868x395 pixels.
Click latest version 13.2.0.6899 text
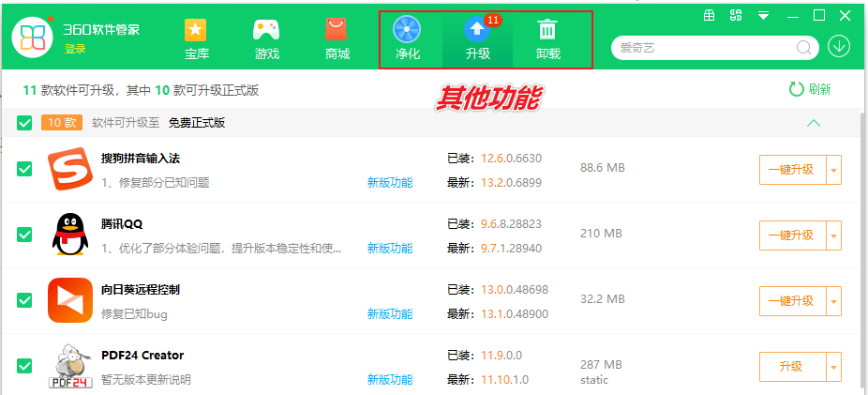click(x=511, y=182)
